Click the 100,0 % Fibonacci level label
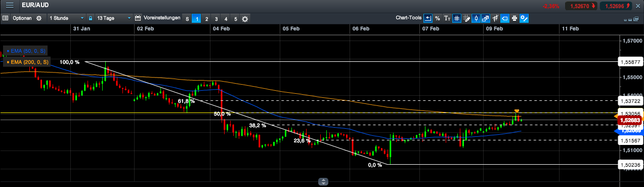This screenshot has width=644, height=187. (70, 62)
